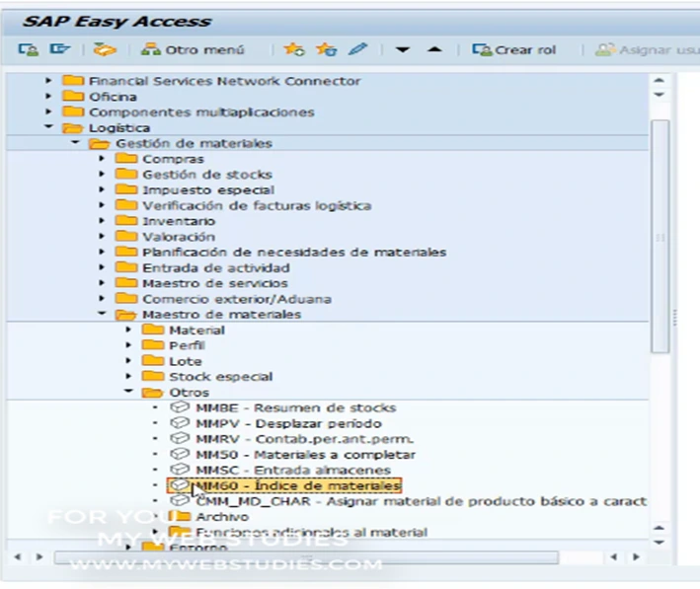This screenshot has width=700, height=589.
Task: Select the Stock especial label
Action: [x=221, y=377]
